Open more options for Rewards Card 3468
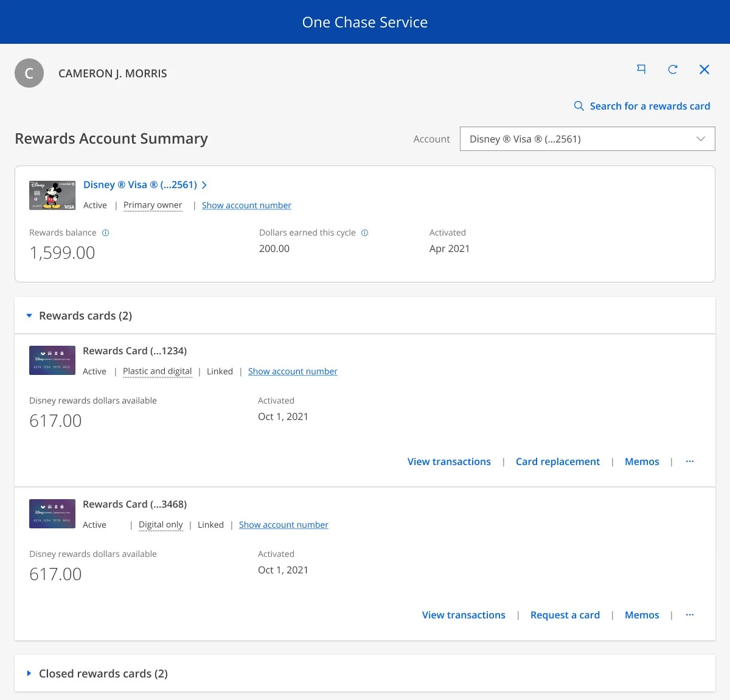The image size is (730, 700). click(x=690, y=615)
